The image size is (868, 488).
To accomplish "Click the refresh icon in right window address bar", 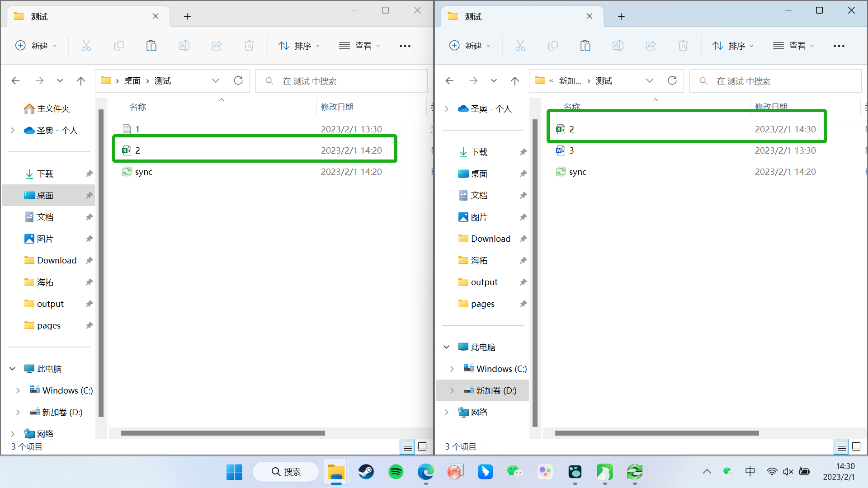I will point(672,81).
